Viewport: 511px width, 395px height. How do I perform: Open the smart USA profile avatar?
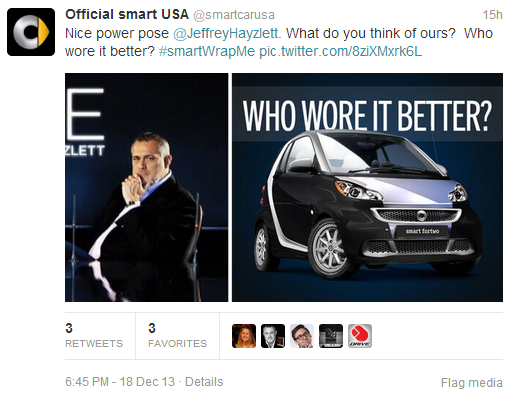coord(31,32)
